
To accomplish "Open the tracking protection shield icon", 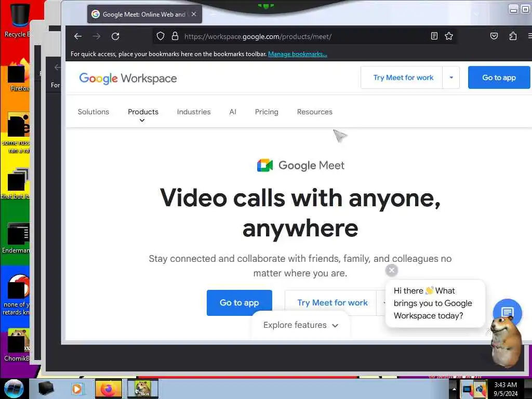I will pyautogui.click(x=161, y=36).
